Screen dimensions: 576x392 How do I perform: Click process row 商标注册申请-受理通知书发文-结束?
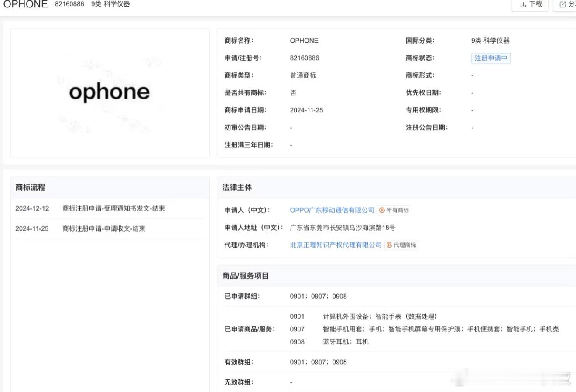[113, 208]
